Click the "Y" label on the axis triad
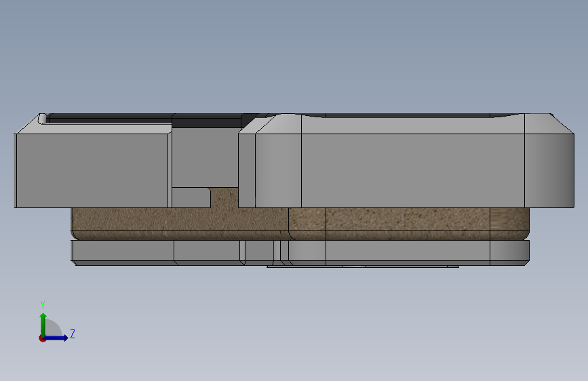 (43, 305)
